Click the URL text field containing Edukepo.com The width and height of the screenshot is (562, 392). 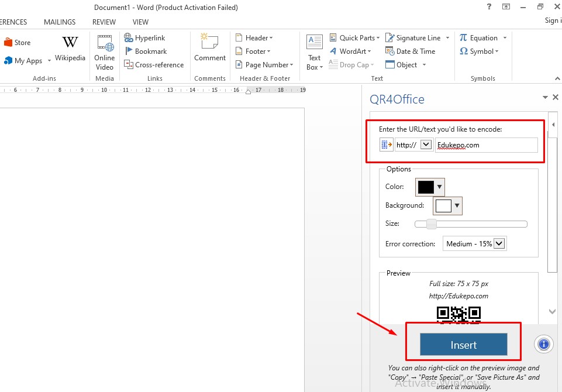485,145
